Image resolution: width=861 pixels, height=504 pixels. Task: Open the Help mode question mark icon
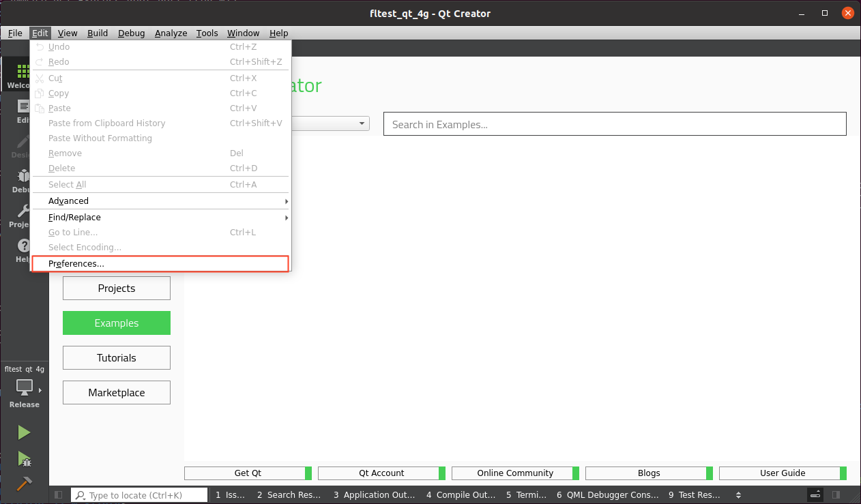click(x=23, y=246)
